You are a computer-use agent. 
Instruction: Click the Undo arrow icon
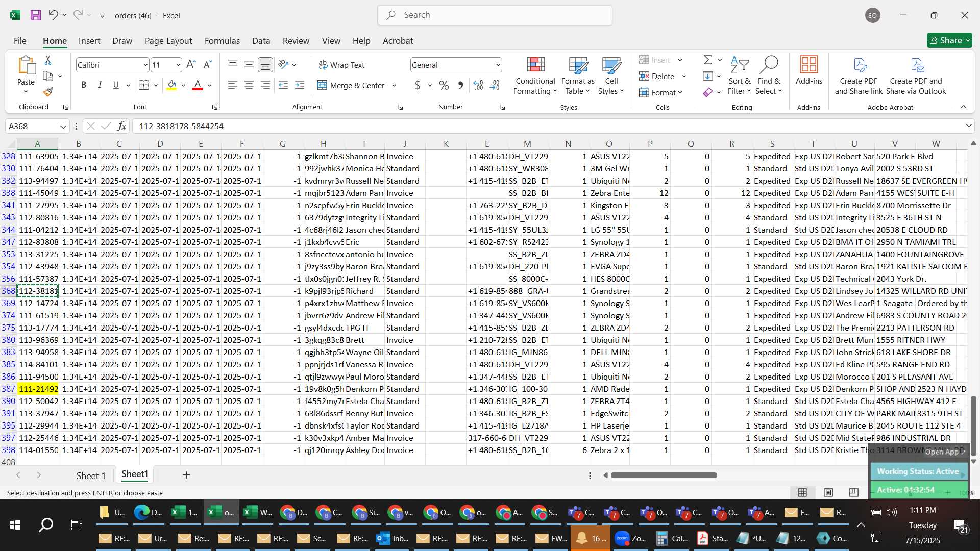point(53,15)
